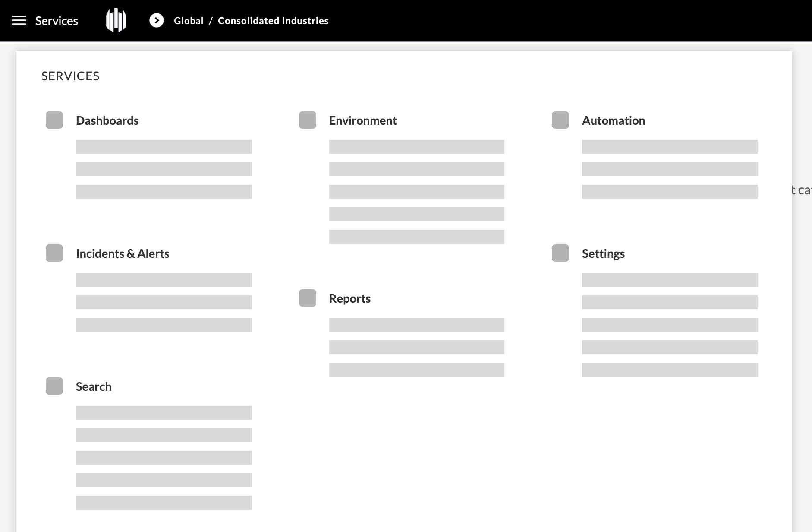
Task: Select the Global breadcrumb link
Action: [189, 21]
